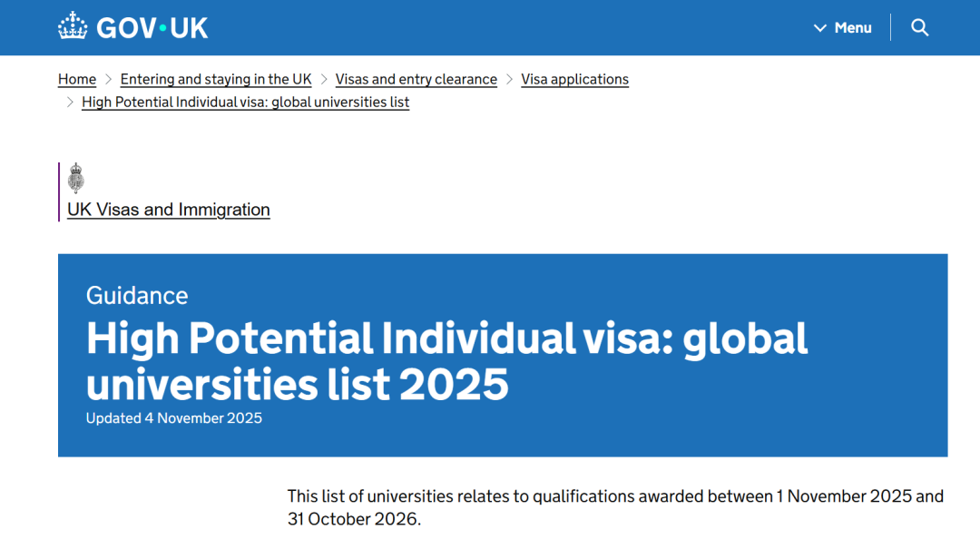Click the chevron arrow beside Menu
The width and height of the screenshot is (980, 549).
tap(820, 28)
